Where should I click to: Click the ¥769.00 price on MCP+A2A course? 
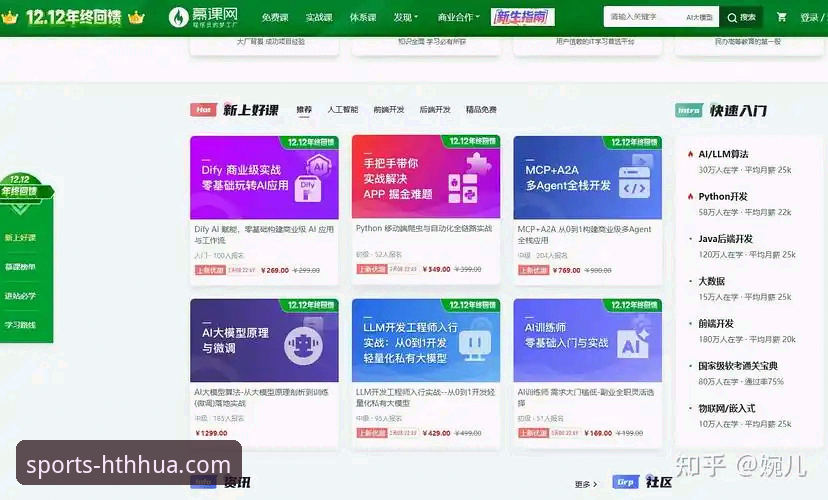567,270
